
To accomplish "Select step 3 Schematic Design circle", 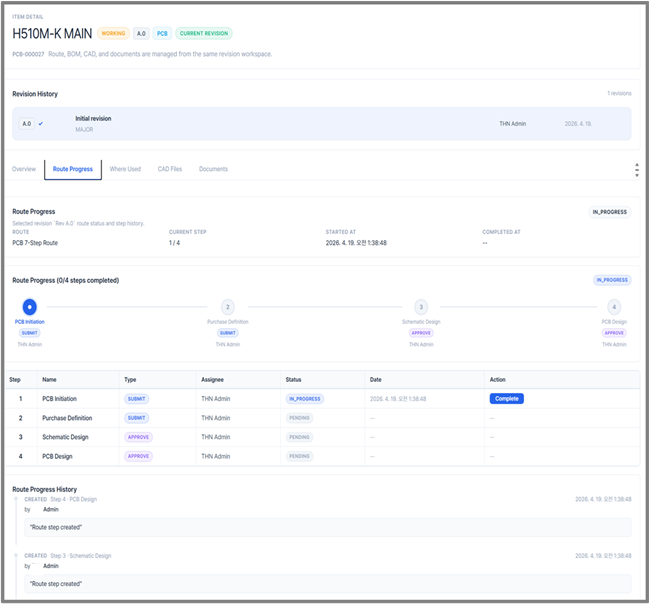I will tap(421, 307).
